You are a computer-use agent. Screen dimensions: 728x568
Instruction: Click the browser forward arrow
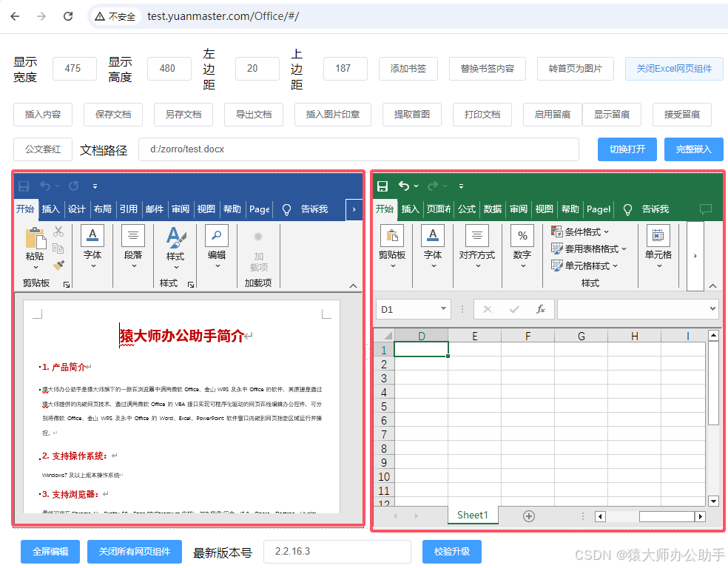coord(41,16)
